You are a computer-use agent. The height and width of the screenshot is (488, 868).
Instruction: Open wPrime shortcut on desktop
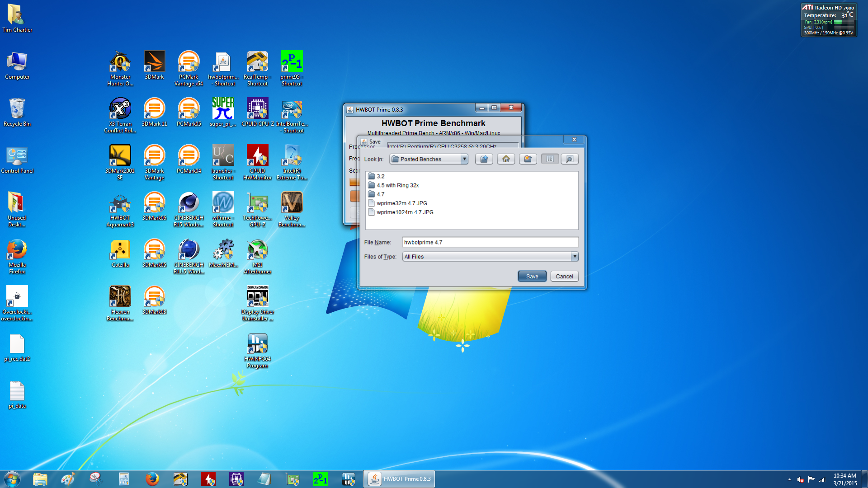223,210
